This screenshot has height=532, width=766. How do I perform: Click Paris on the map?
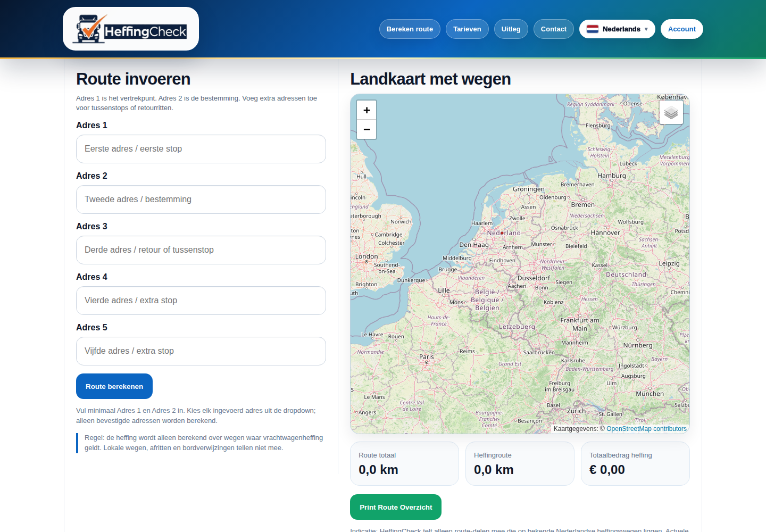pos(427,357)
